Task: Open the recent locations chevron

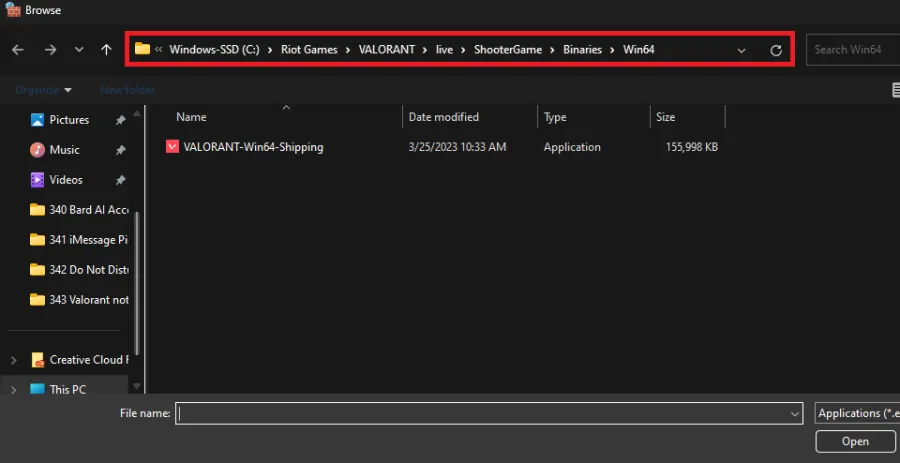Action: pos(79,50)
